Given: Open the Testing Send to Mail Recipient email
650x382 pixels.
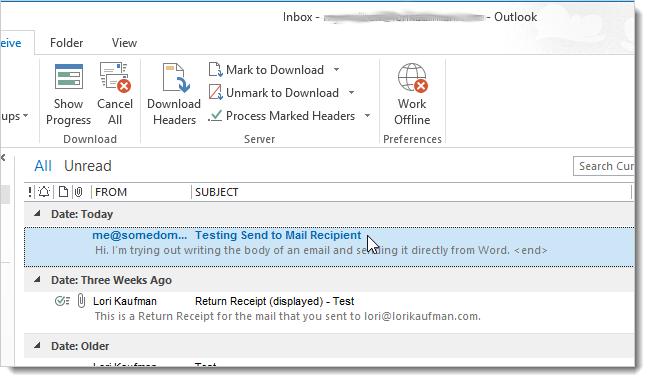Looking at the screenshot, I should 329,247.
